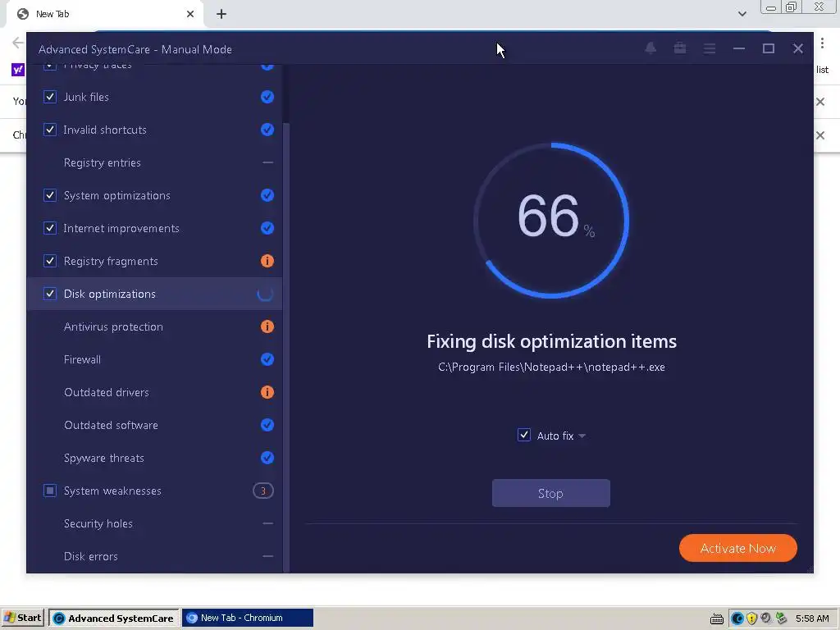Click the blue checkmark for System optimizations

(x=267, y=195)
